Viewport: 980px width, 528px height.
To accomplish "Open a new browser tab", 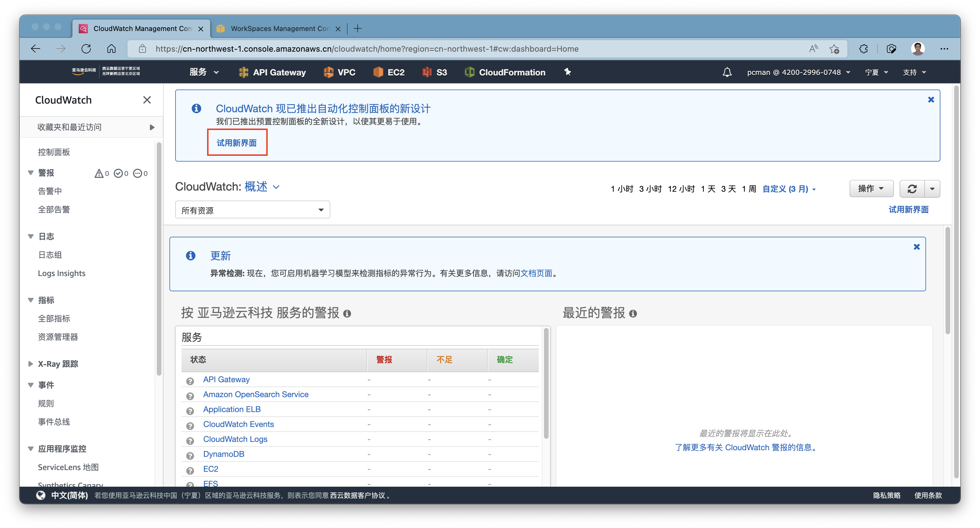I will 358,28.
